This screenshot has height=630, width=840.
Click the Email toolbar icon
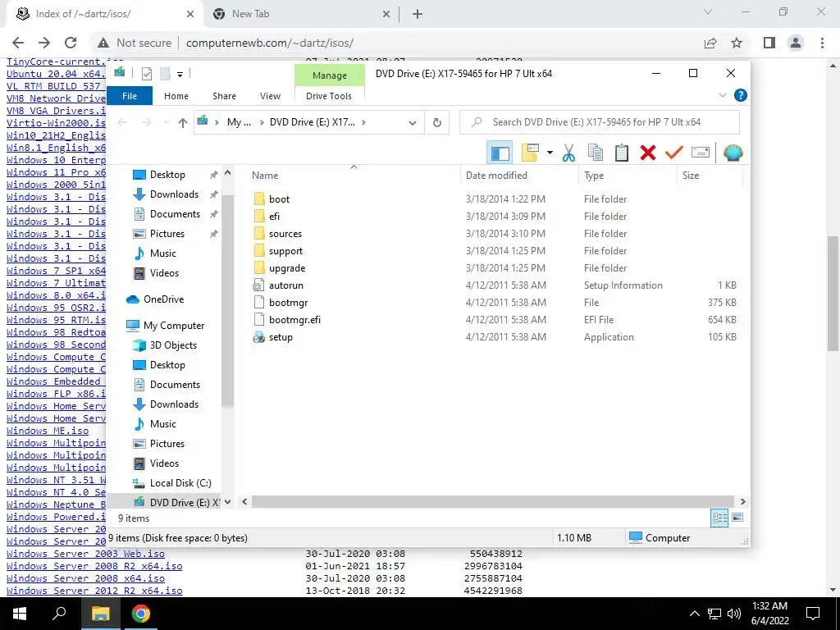pos(701,153)
